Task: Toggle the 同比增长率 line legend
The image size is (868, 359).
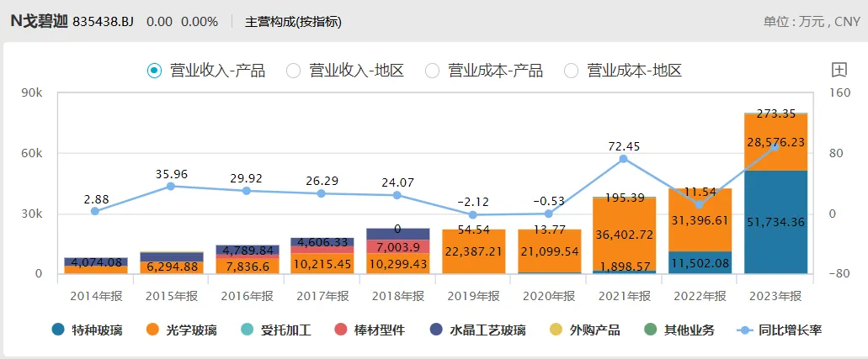Action: pyautogui.click(x=780, y=330)
